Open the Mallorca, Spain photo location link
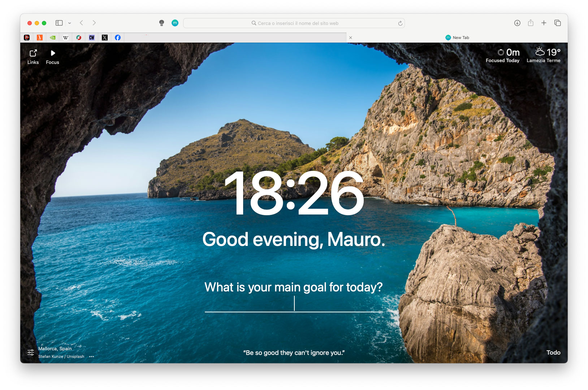Viewport: 588px width, 390px height. click(55, 348)
